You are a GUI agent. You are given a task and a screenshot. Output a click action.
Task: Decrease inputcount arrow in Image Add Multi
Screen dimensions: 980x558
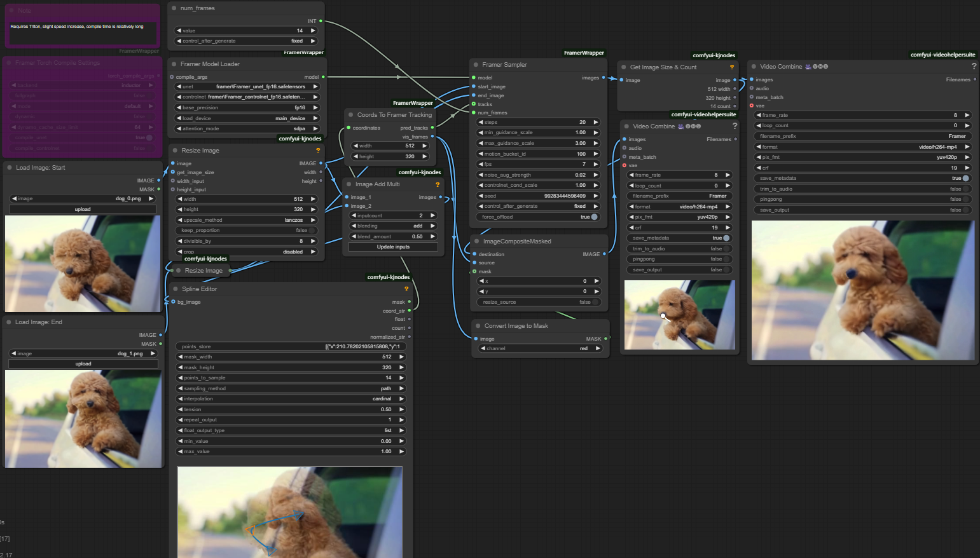pos(354,215)
